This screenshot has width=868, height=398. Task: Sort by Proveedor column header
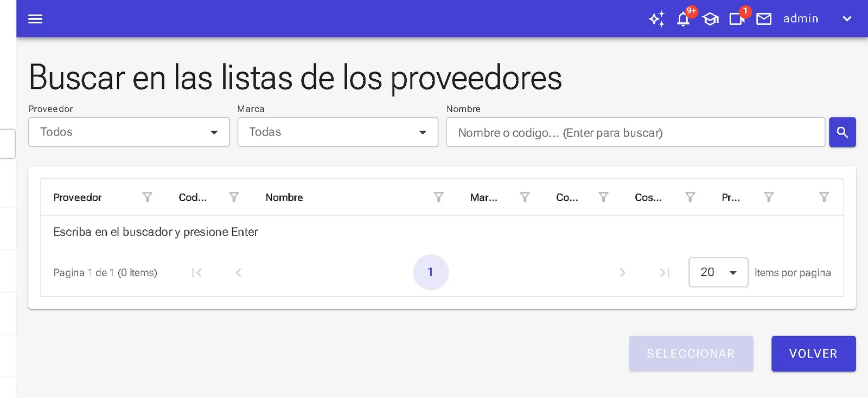[x=78, y=197]
